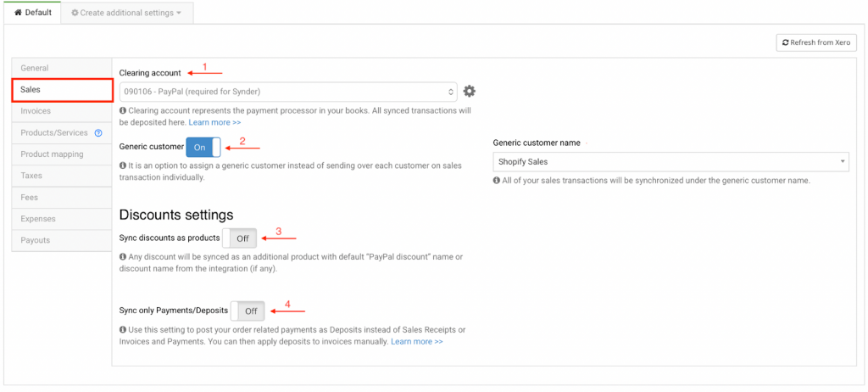Click the info icon below Clearing account dropdown
This screenshot has height=392, width=868.
pos(123,110)
